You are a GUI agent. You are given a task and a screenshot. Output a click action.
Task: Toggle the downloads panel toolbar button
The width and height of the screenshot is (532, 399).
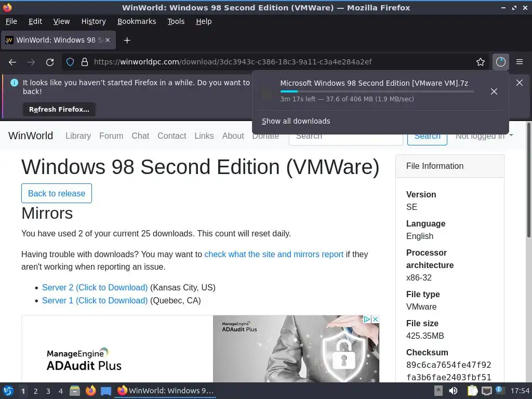click(x=501, y=62)
